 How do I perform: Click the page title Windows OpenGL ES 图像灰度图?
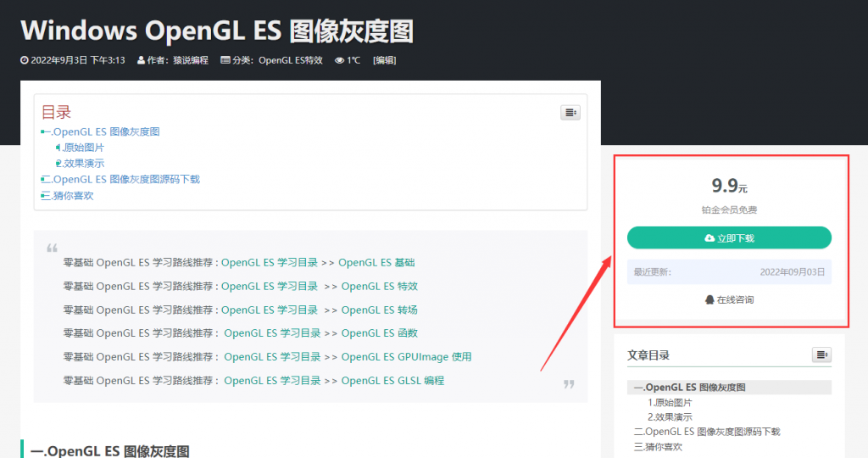[x=217, y=31]
